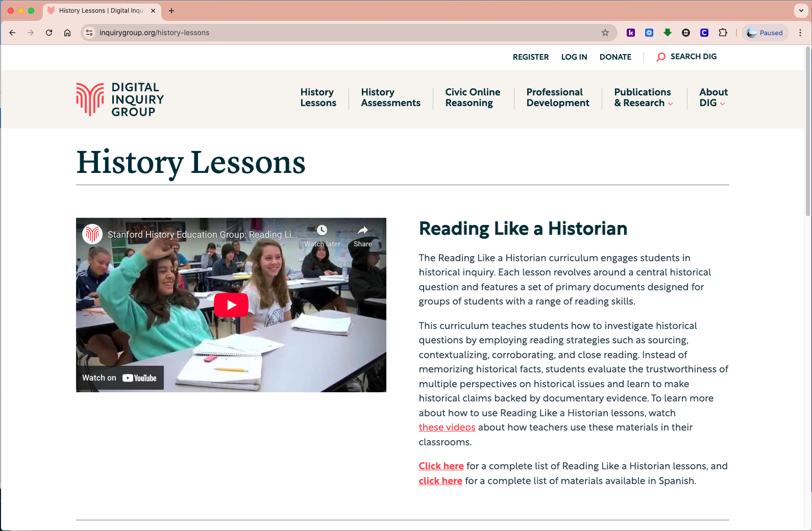This screenshot has height=531, width=812.
Task: Open 'Click here' for complete lesson list
Action: click(441, 466)
